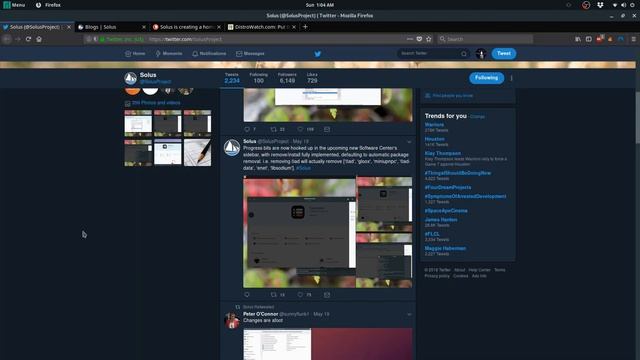The height and width of the screenshot is (360, 640).
Task: Click the browser back button
Action: point(7,39)
